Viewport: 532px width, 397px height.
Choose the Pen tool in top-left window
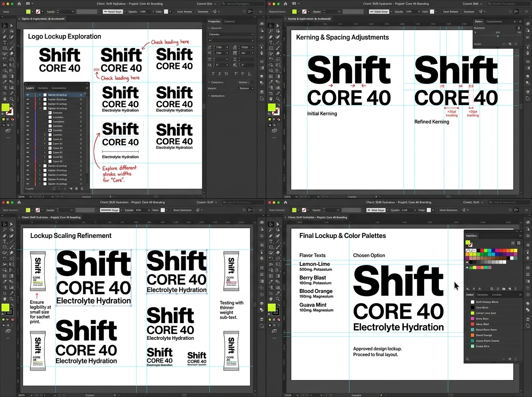(x=4, y=37)
